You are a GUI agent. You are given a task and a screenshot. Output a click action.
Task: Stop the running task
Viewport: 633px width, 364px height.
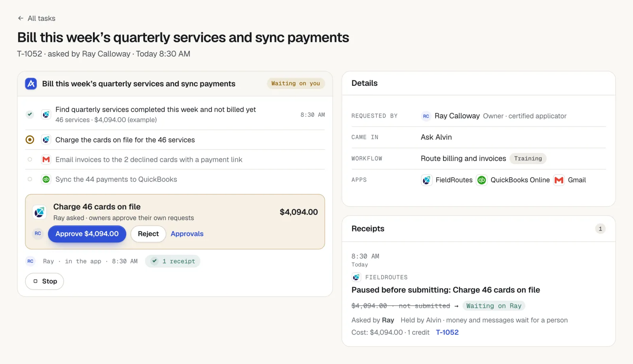tap(45, 281)
